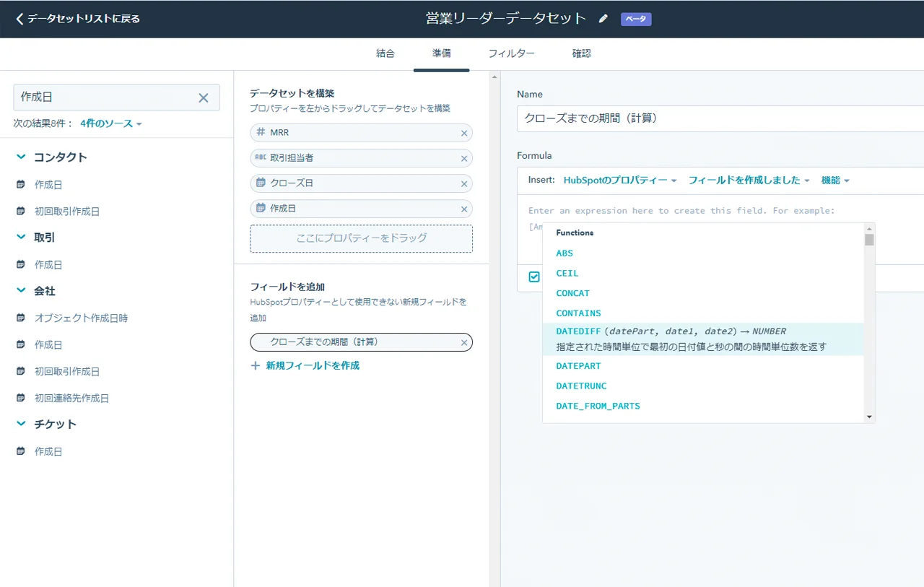Select 作成日 under 取引

tap(48, 265)
